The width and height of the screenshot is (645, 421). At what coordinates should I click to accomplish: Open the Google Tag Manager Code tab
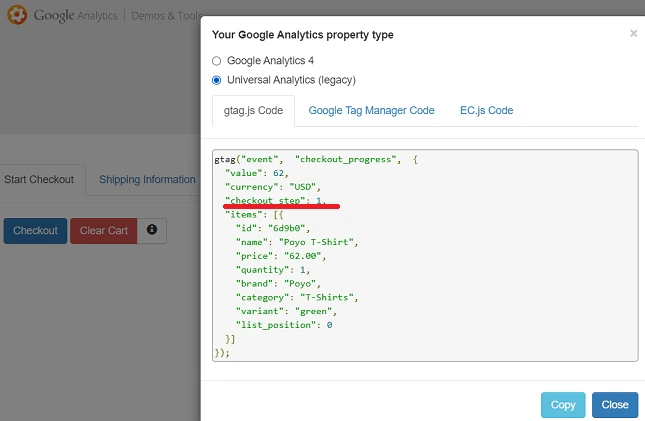tap(371, 111)
